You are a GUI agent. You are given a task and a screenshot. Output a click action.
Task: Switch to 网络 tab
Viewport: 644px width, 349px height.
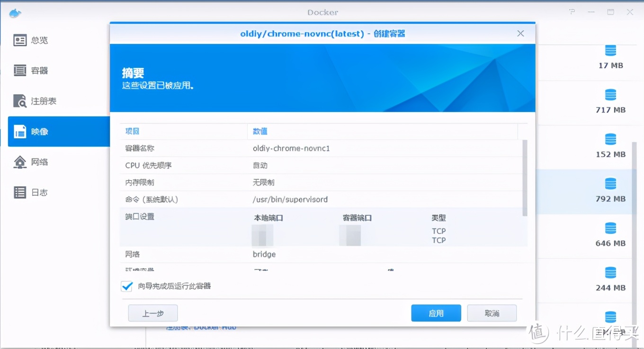59,162
